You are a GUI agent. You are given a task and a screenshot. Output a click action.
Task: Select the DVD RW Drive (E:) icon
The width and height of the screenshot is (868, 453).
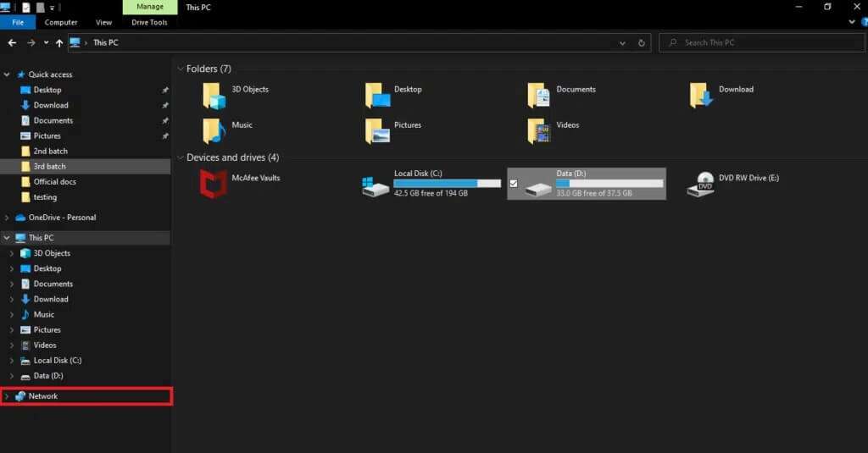click(700, 185)
